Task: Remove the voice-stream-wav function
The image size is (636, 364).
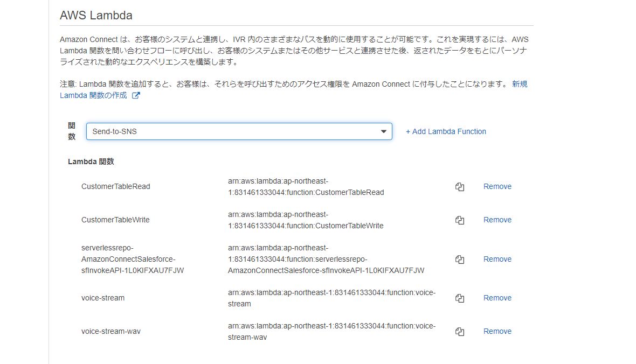Action: pyautogui.click(x=497, y=331)
